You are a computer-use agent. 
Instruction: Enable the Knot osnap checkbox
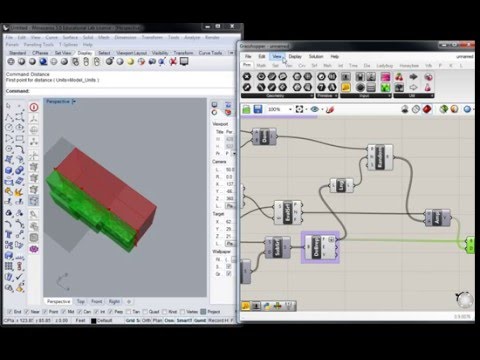pyautogui.click(x=164, y=312)
